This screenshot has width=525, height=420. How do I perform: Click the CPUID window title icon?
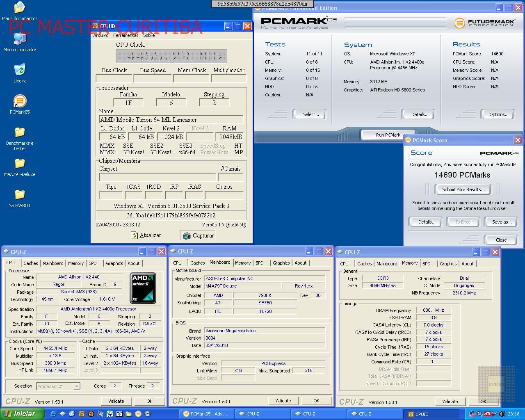(95, 26)
